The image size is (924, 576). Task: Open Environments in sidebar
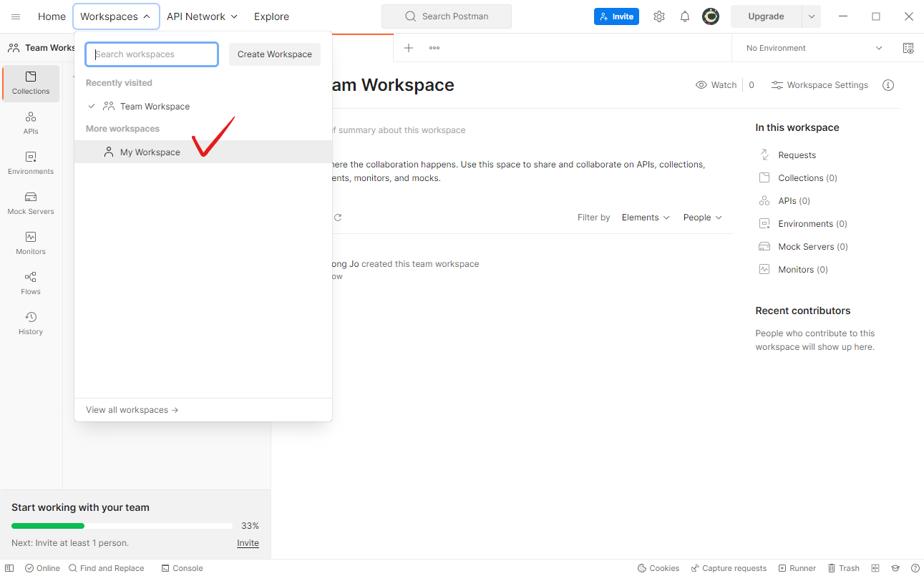point(31,163)
